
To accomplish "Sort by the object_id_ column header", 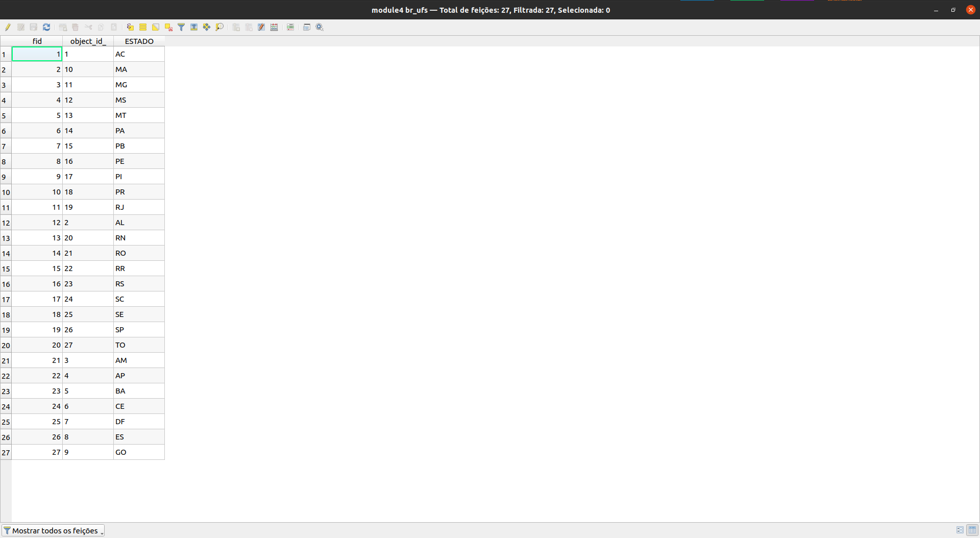I will click(x=88, y=41).
